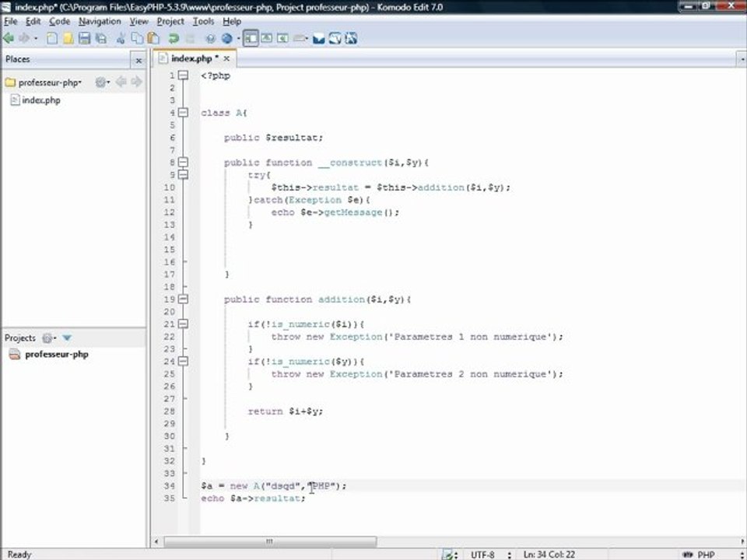Create a new file with the blank page icon
This screenshot has height=560, width=747.
pyautogui.click(x=52, y=38)
